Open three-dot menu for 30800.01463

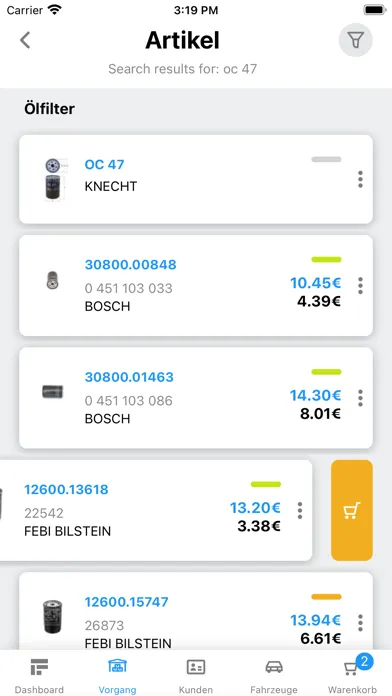(x=360, y=398)
